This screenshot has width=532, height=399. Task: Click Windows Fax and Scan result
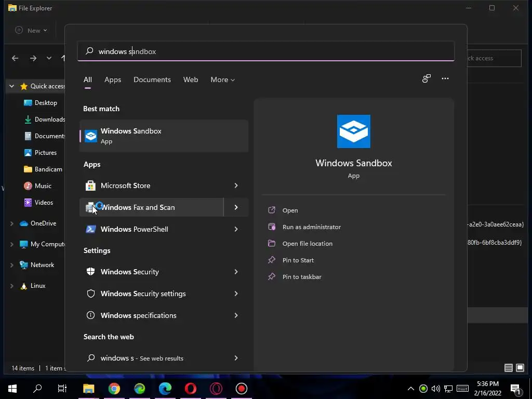pyautogui.click(x=152, y=207)
